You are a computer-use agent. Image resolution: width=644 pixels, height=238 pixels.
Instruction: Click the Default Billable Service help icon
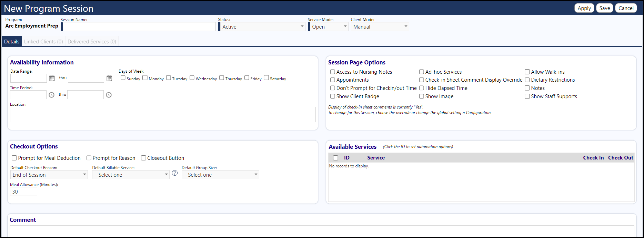pos(175,173)
